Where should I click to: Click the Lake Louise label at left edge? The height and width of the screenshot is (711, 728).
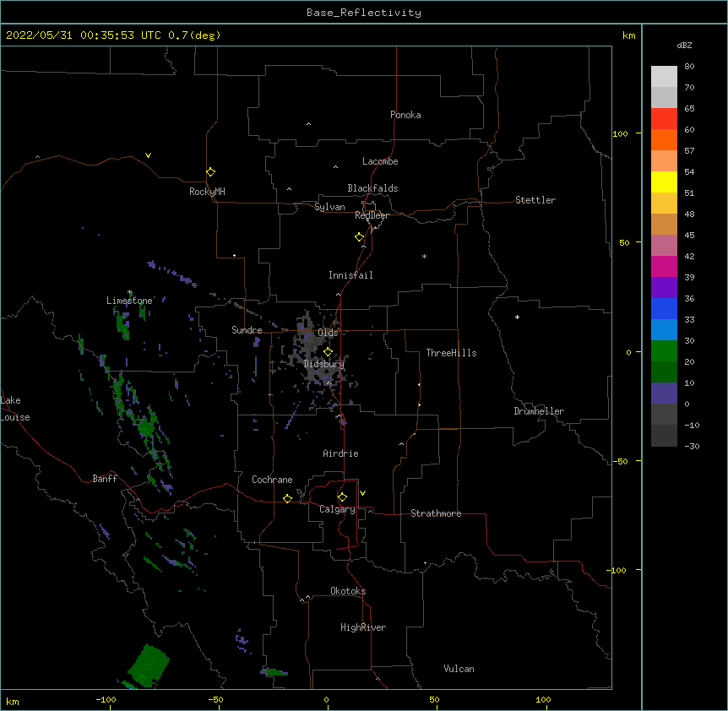tap(15, 409)
